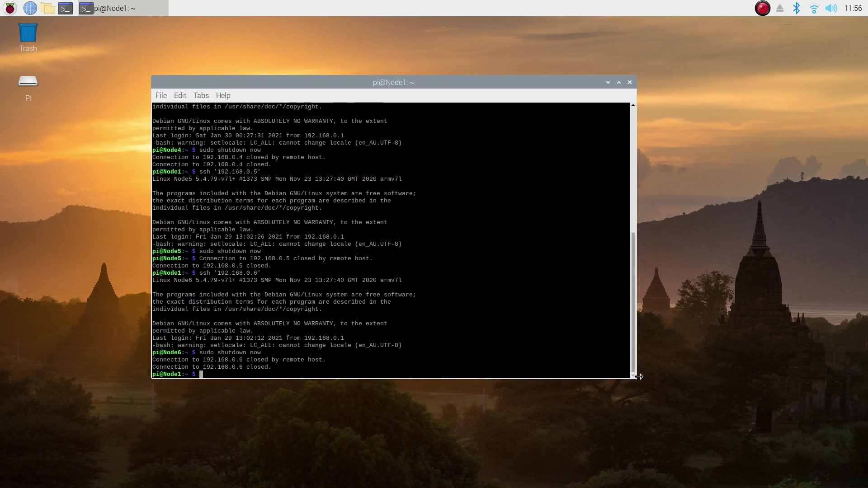The image size is (868, 488).
Task: Minimize the terminal with down chevron
Action: (x=608, y=82)
